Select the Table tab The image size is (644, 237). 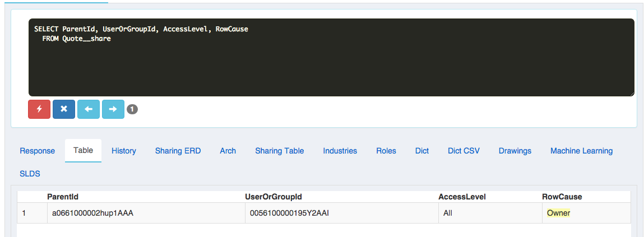point(83,151)
